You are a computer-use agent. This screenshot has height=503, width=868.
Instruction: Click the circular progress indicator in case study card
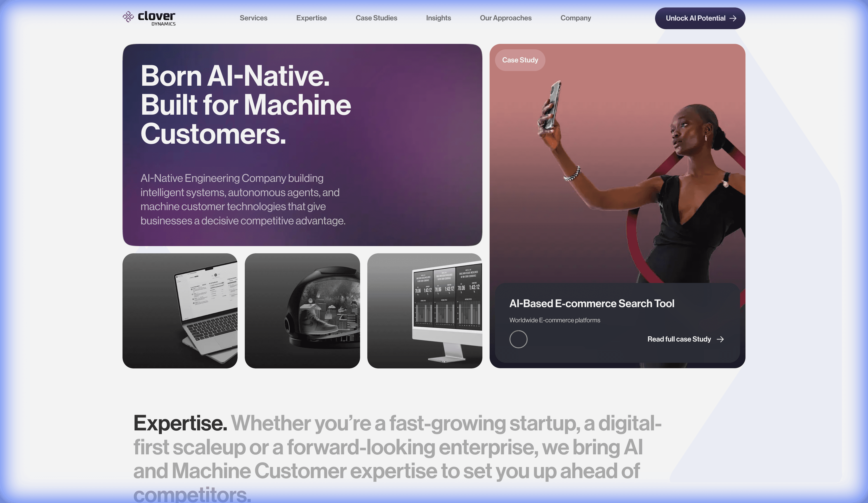518,339
